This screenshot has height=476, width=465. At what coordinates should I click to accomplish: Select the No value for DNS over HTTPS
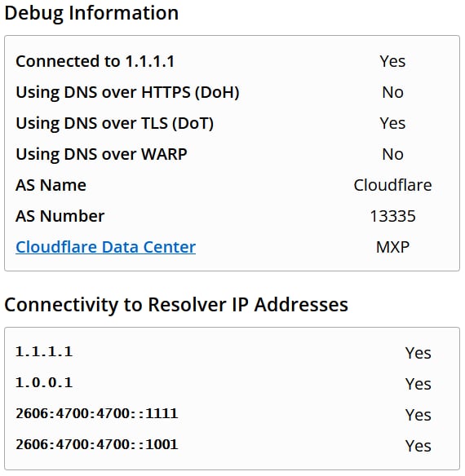pos(392,92)
